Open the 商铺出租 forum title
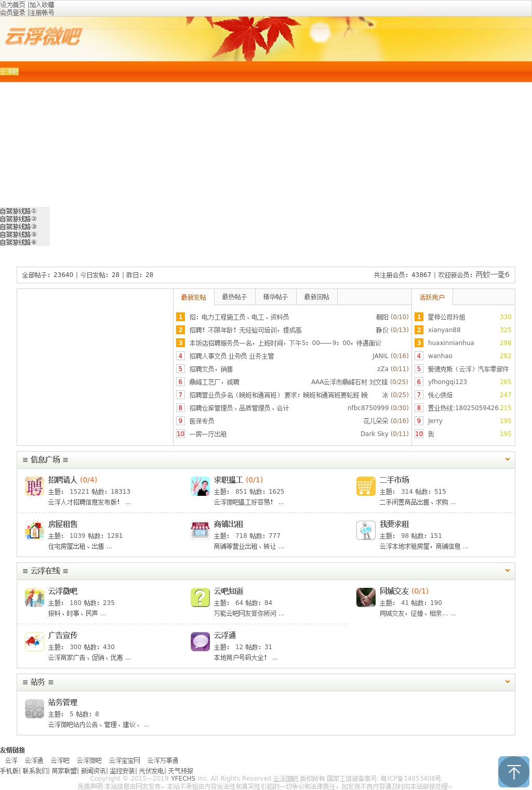532x790 pixels. [229, 524]
